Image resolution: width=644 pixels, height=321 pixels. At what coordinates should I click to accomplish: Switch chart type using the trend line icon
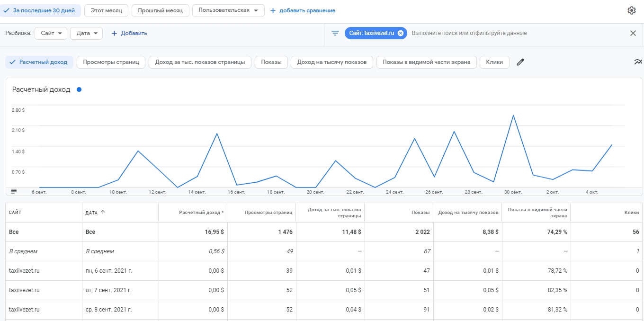pyautogui.click(x=638, y=62)
